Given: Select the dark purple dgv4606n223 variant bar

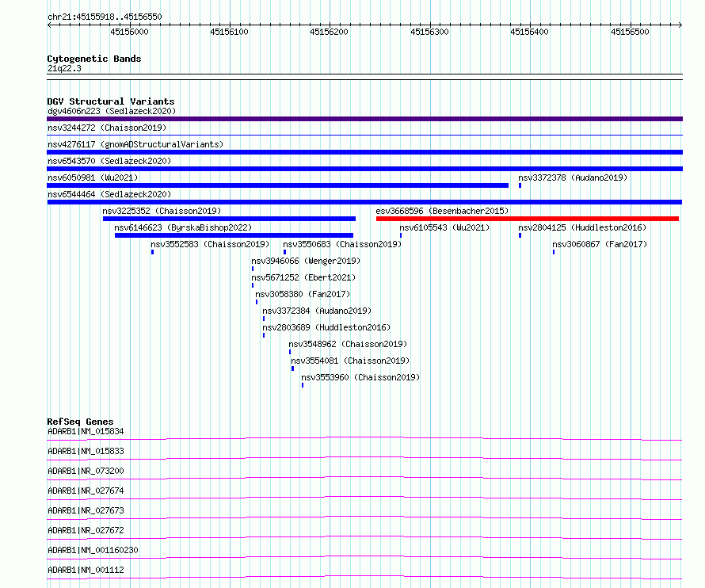Looking at the screenshot, I should (x=364, y=119).
